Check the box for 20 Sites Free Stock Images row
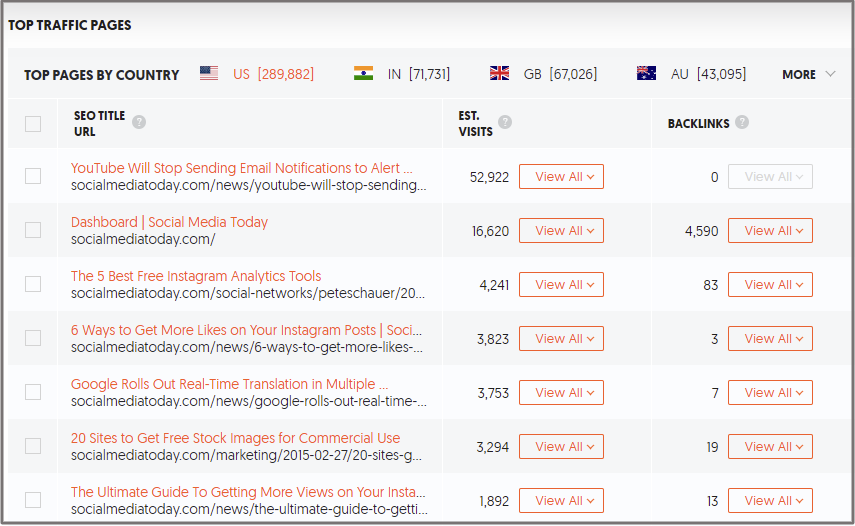The image size is (855, 526). pos(33,446)
